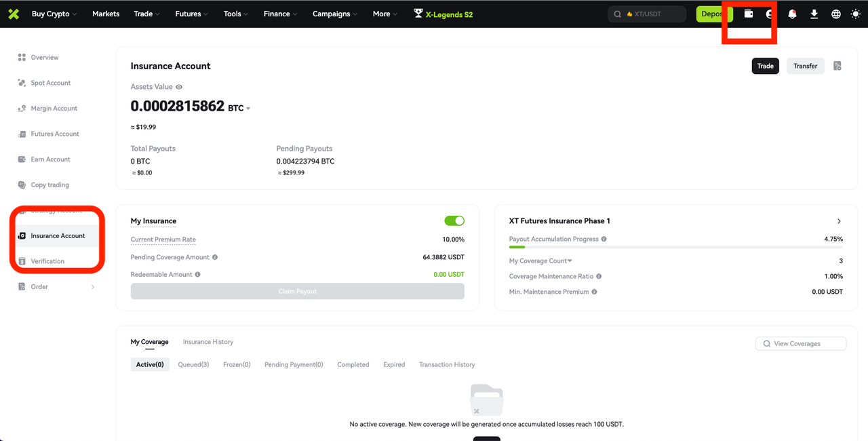Image resolution: width=868 pixels, height=441 pixels.
Task: Open the X-Legends S2 trophy campaign
Action: click(x=443, y=14)
